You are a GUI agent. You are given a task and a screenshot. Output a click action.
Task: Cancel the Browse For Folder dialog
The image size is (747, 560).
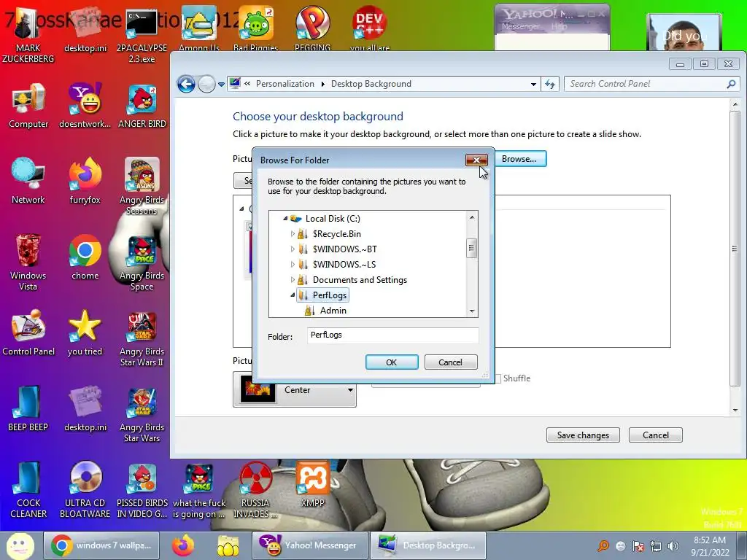coord(450,362)
